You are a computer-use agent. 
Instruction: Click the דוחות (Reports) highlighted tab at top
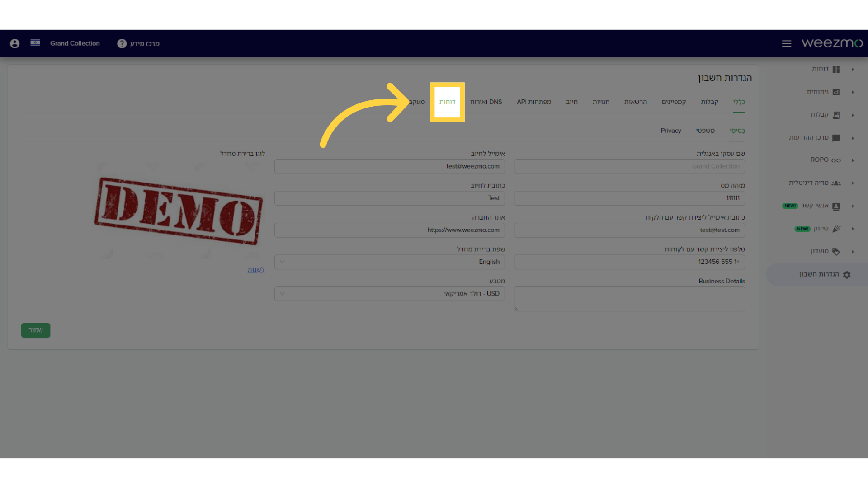coord(447,101)
